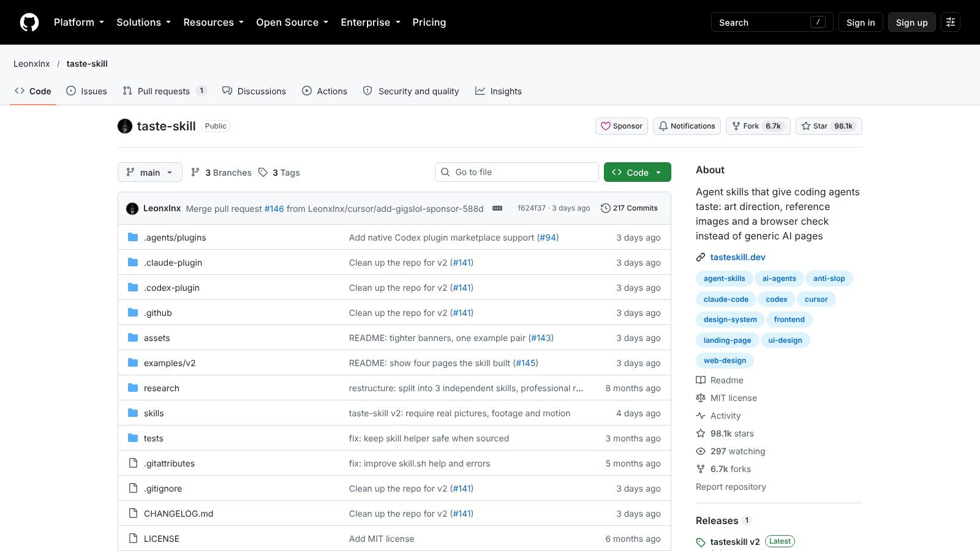980x551 pixels.
Task: Click the folder icon for the research row
Action: coord(133,388)
